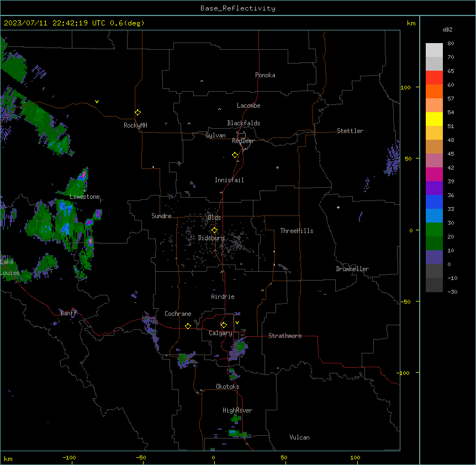The width and height of the screenshot is (476, 465).
Task: Click the 60 dBZ orange legend swatch
Action: point(434,91)
